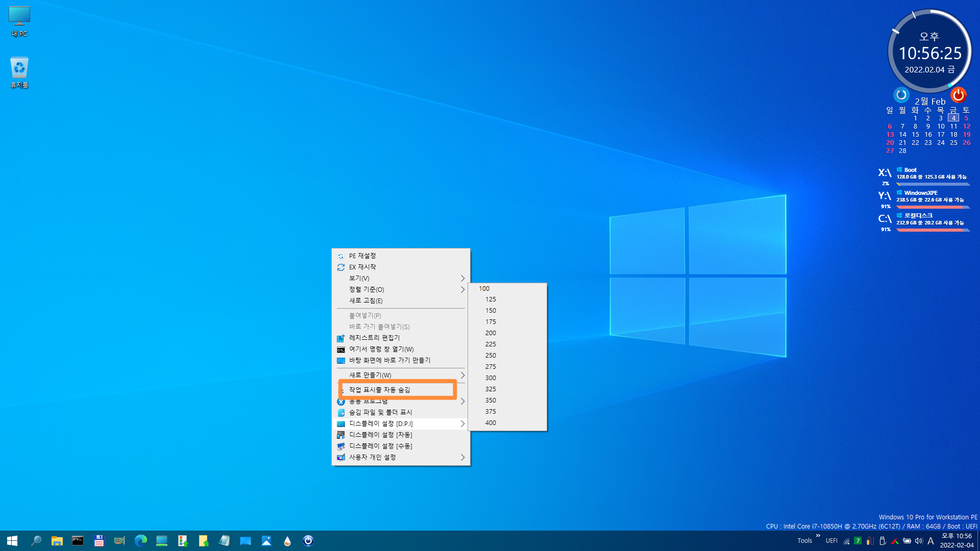The image size is (980, 551).
Task: Open 디스플레이 설정 [수동]
Action: (x=401, y=446)
